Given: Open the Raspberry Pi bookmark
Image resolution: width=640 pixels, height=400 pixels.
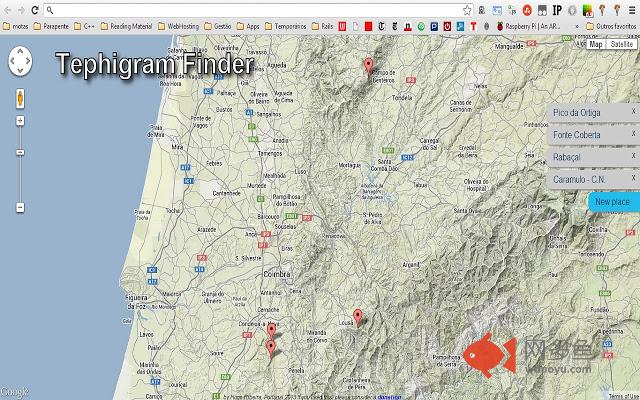Looking at the screenshot, I should [529, 27].
